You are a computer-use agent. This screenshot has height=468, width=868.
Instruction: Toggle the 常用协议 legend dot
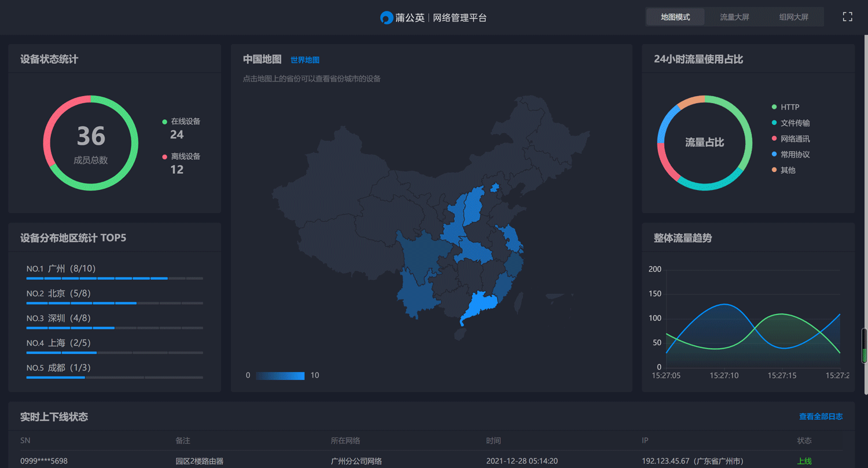(x=774, y=155)
